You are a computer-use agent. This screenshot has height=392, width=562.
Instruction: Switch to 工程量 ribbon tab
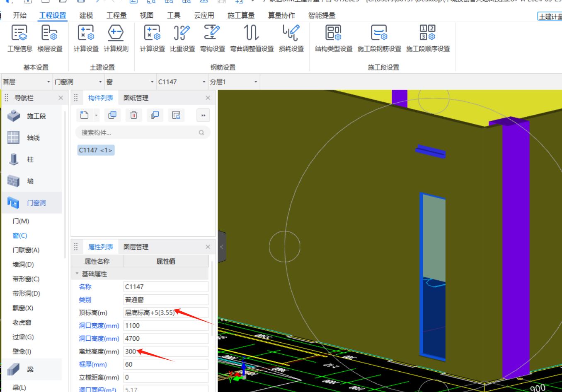click(x=116, y=15)
